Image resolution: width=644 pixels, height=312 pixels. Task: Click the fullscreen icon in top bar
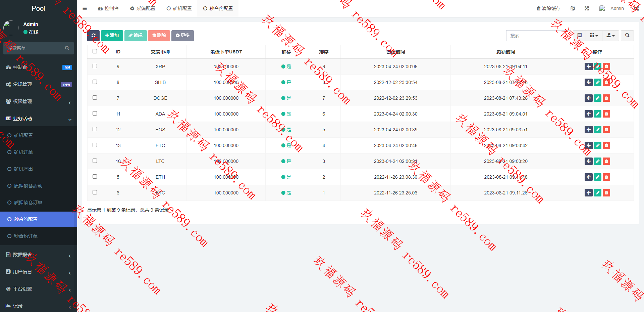(587, 8)
